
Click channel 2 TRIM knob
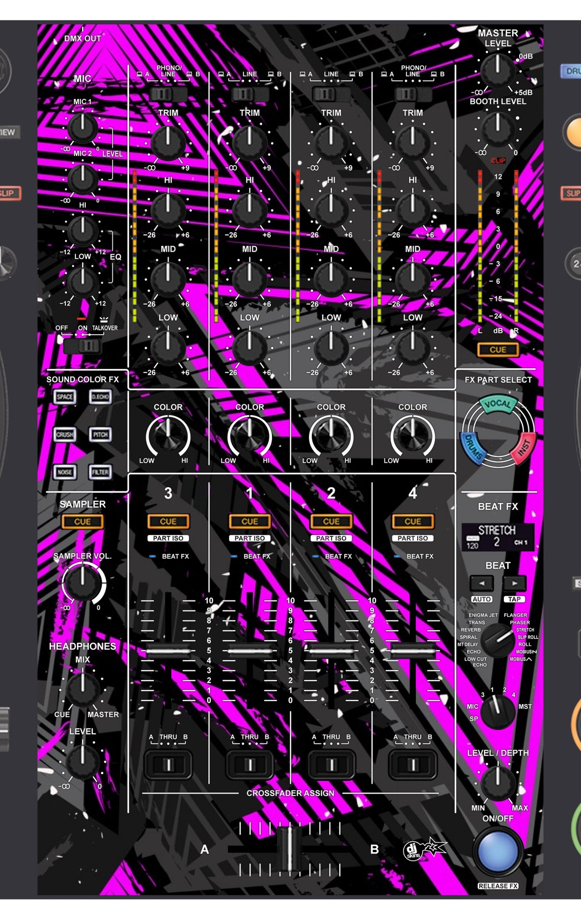coord(331,143)
